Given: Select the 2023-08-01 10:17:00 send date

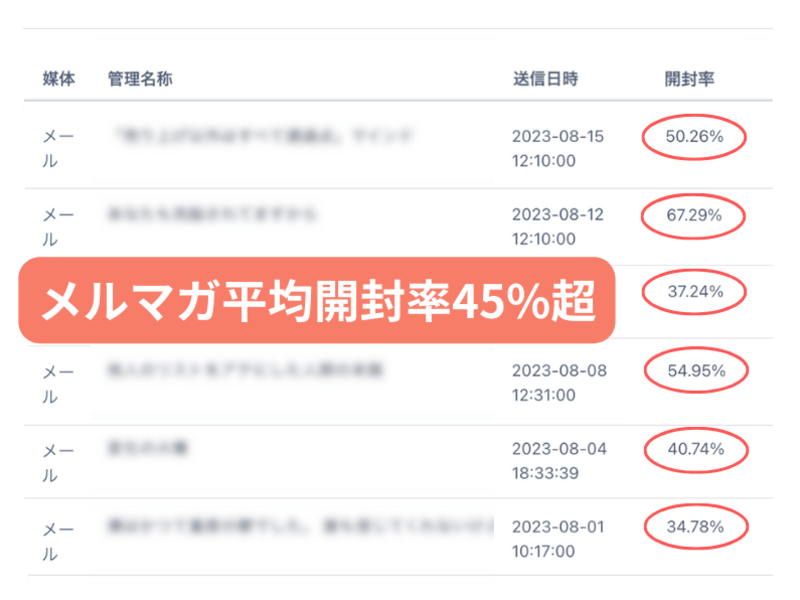Looking at the screenshot, I should point(558,538).
